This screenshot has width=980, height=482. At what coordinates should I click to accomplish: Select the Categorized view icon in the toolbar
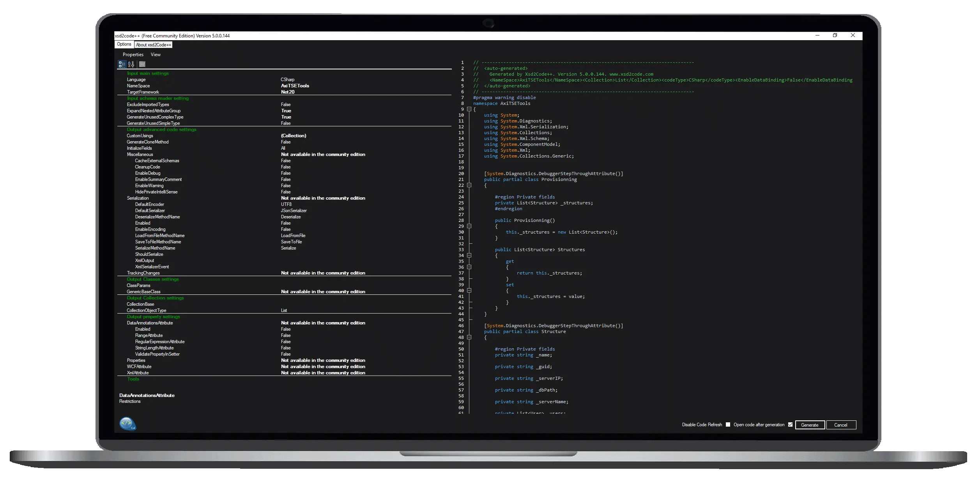coord(122,64)
